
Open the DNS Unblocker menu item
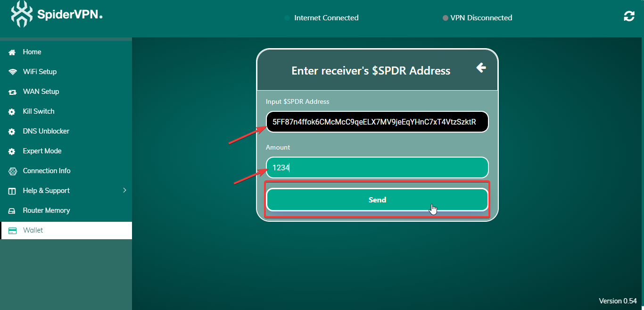[46, 131]
